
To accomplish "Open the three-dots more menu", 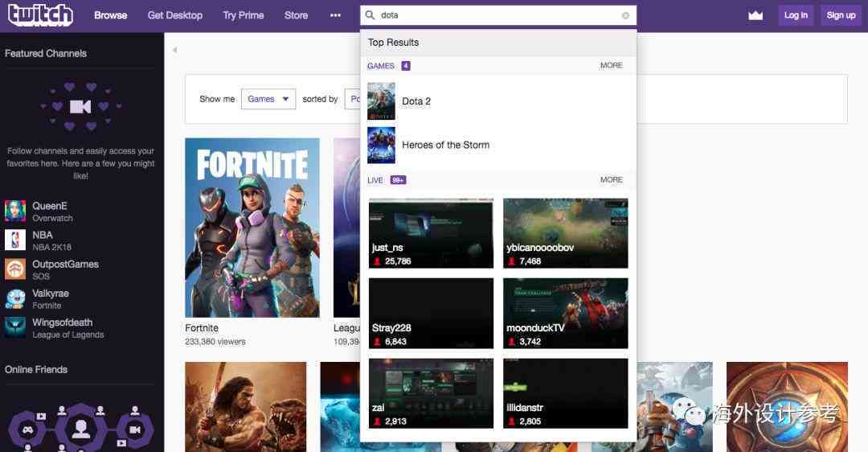I will point(335,15).
